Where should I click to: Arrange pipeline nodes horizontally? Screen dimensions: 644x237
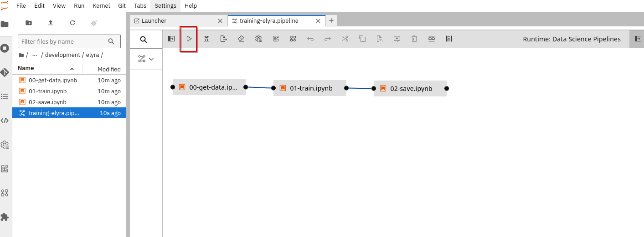[x=432, y=39]
